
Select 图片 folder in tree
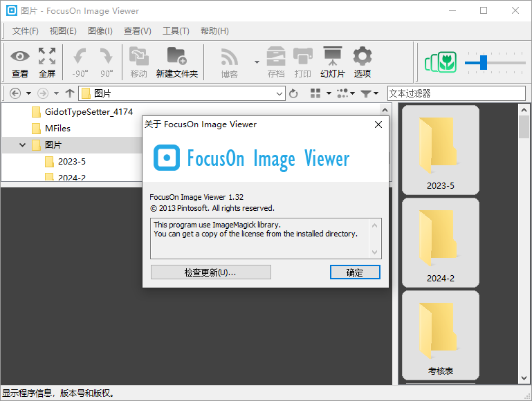tap(53, 145)
